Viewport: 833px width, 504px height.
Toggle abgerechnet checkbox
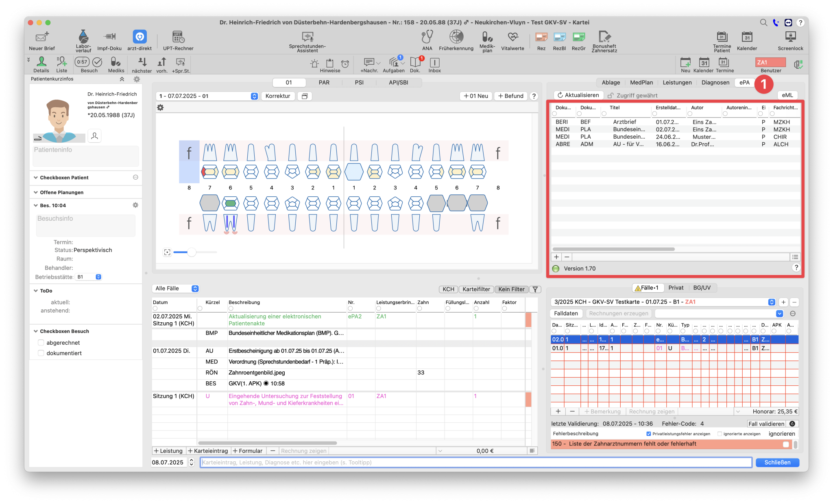[x=41, y=343]
